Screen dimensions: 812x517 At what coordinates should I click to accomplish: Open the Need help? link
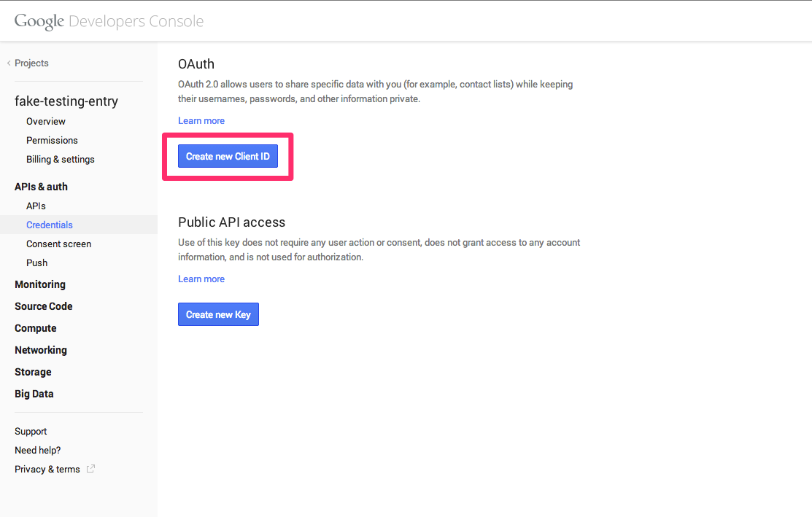37,450
